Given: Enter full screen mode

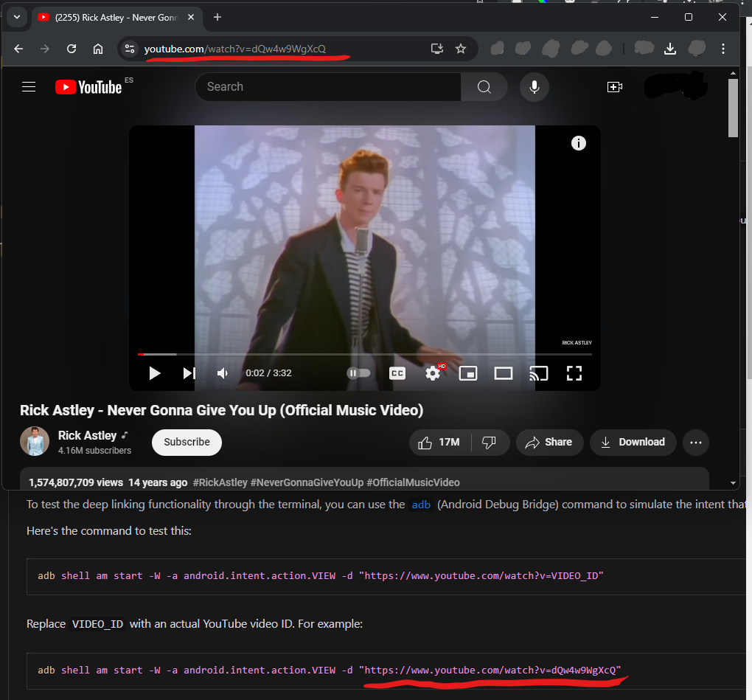Looking at the screenshot, I should point(574,373).
